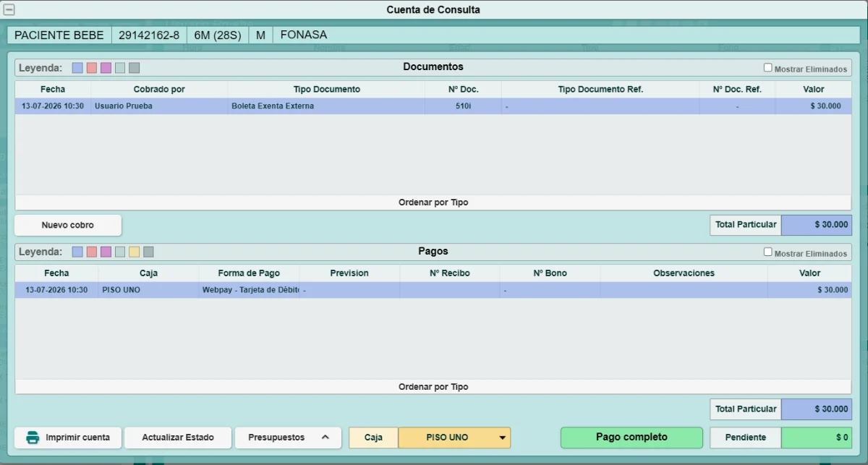
Task: Click Nº Bono column header
Action: click(550, 273)
